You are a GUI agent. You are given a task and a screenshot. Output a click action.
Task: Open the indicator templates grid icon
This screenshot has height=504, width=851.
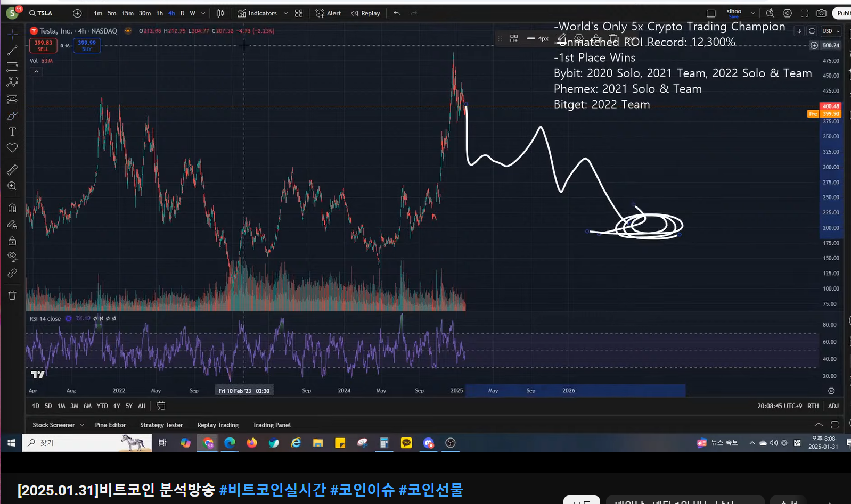pos(299,13)
